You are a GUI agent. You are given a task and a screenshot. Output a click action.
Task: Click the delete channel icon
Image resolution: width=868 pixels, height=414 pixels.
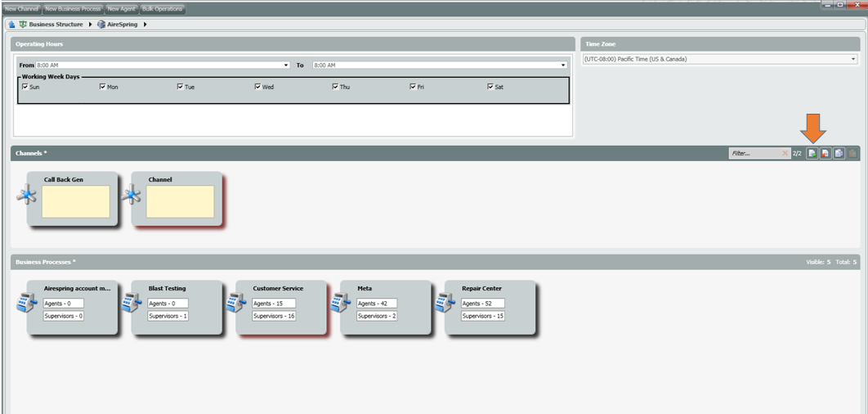[825, 153]
